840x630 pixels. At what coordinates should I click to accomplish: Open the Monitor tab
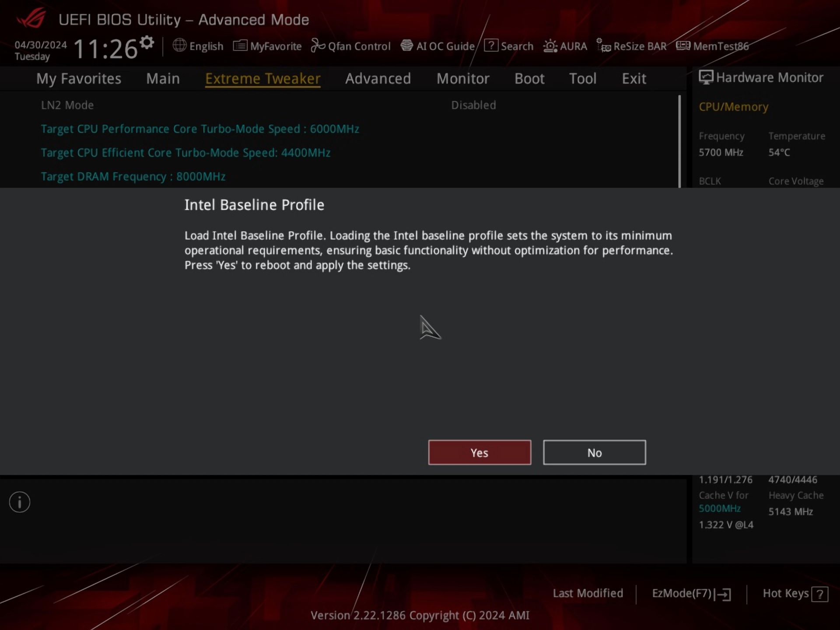pos(462,79)
